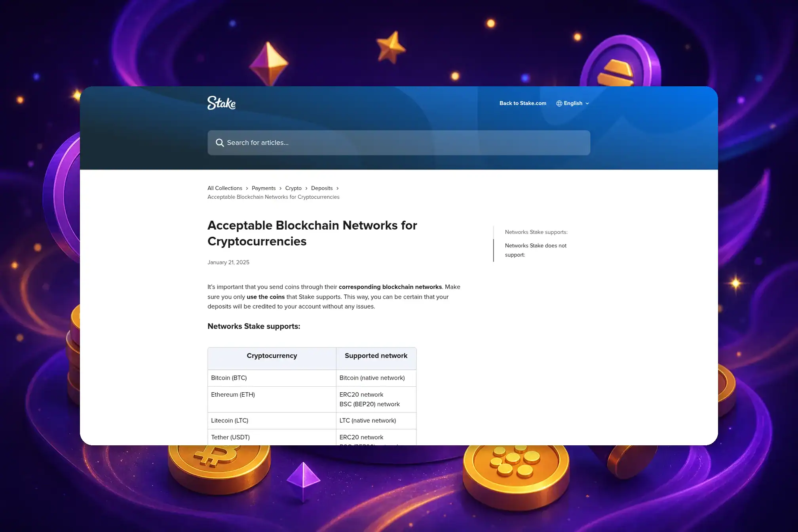Click the Supported network column header
Image resolution: width=798 pixels, height=532 pixels.
376,359
